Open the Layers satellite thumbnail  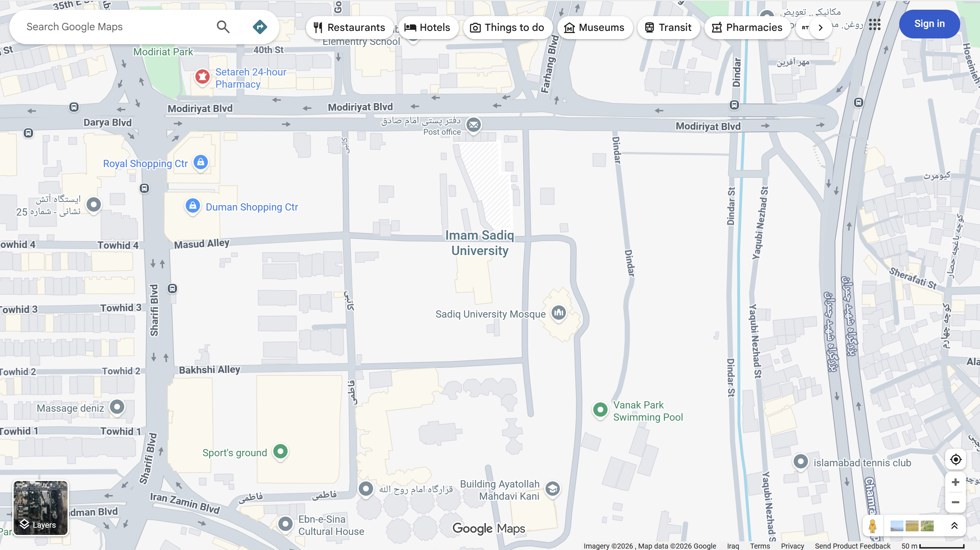coord(40,508)
